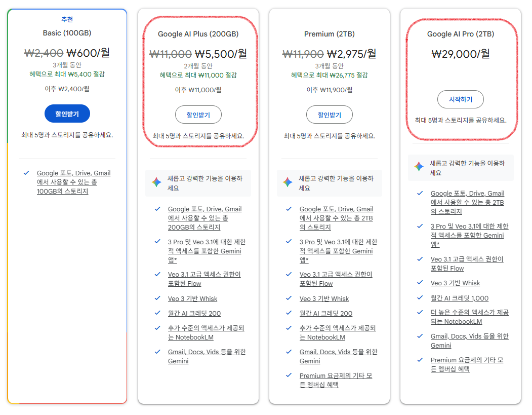This screenshot has height=415, width=532.
Task: Click 혜택으로 최대 ₩26,775 절감 text
Action: pos(329,75)
